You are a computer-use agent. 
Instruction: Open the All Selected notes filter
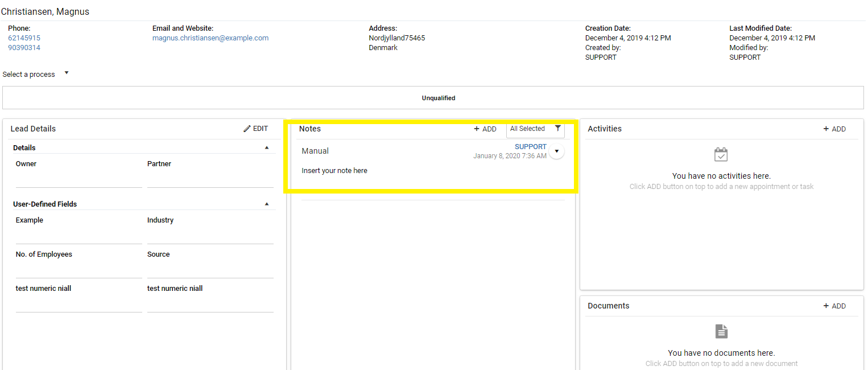click(x=528, y=129)
